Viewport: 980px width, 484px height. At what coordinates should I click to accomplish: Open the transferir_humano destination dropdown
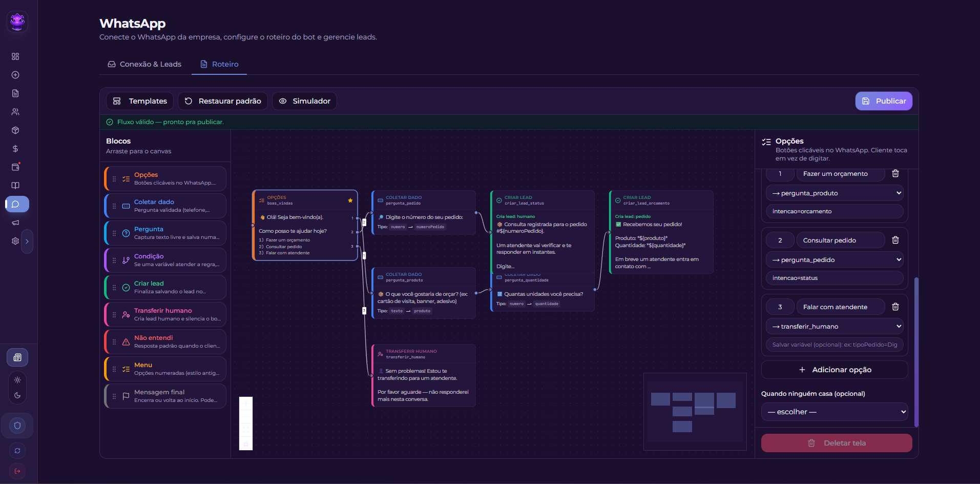point(835,327)
